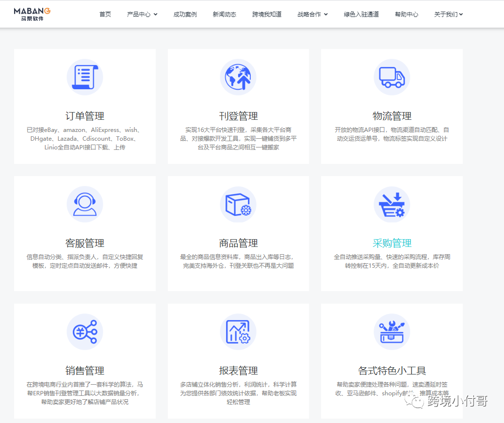Open the 客服管理 headset agent icon

click(85, 204)
